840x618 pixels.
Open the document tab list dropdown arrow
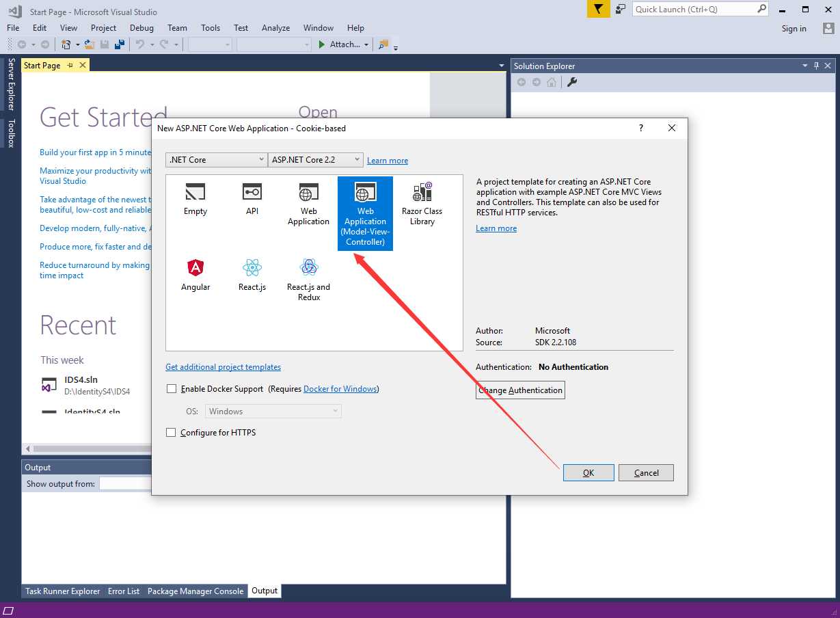(502, 66)
